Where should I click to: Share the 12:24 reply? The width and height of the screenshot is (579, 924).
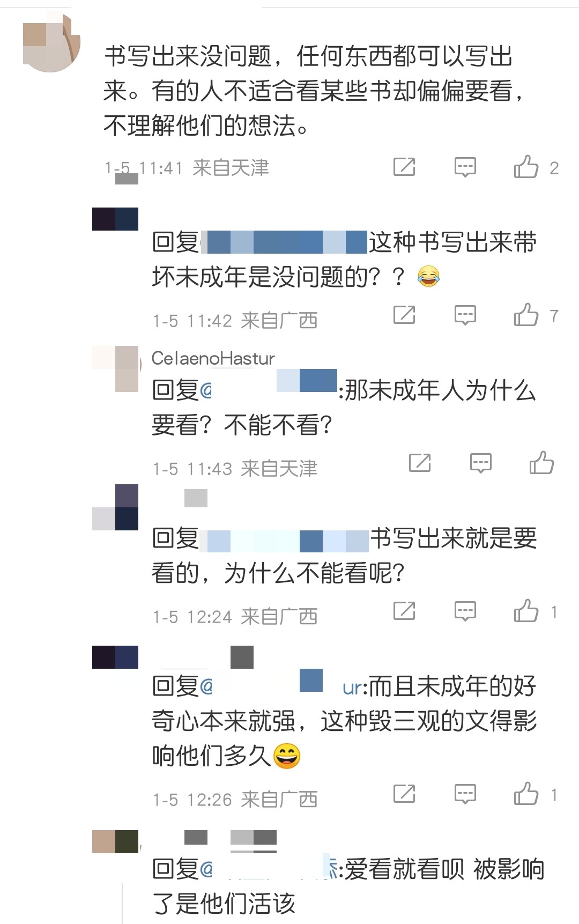click(404, 611)
